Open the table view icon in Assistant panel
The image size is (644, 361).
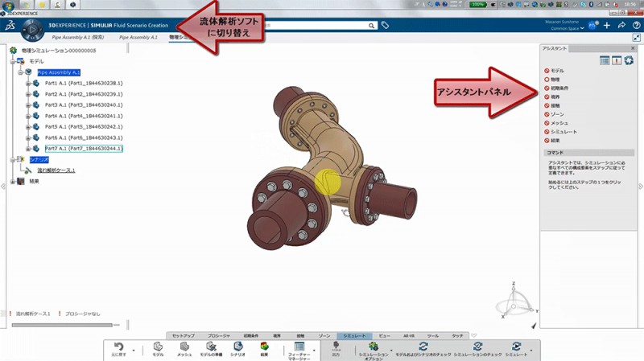(605, 61)
